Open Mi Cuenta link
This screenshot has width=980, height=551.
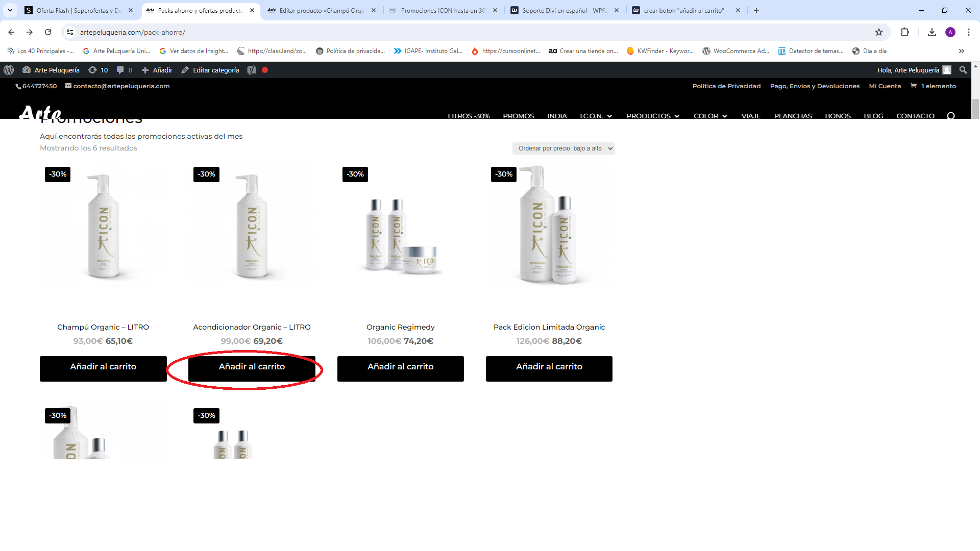tap(885, 86)
